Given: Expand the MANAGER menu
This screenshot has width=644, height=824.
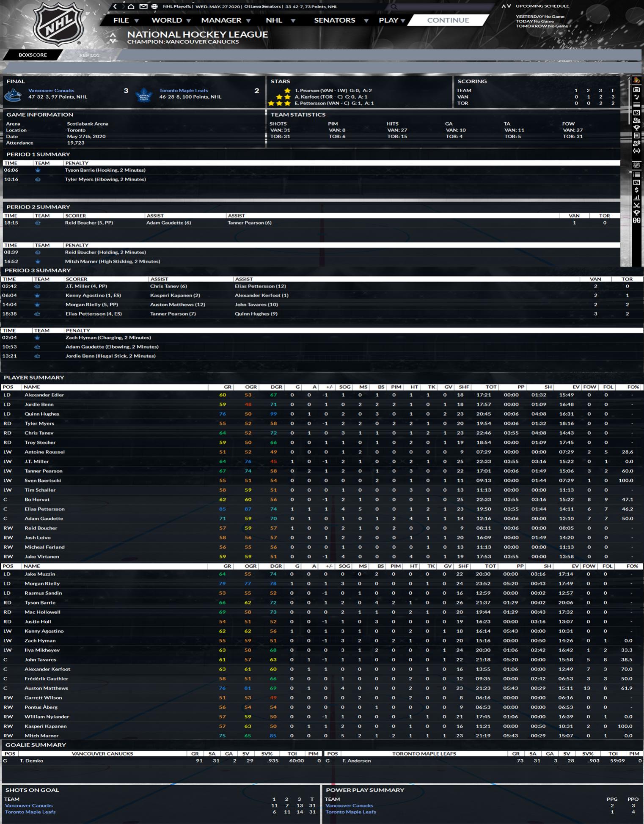Looking at the screenshot, I should tap(226, 20).
